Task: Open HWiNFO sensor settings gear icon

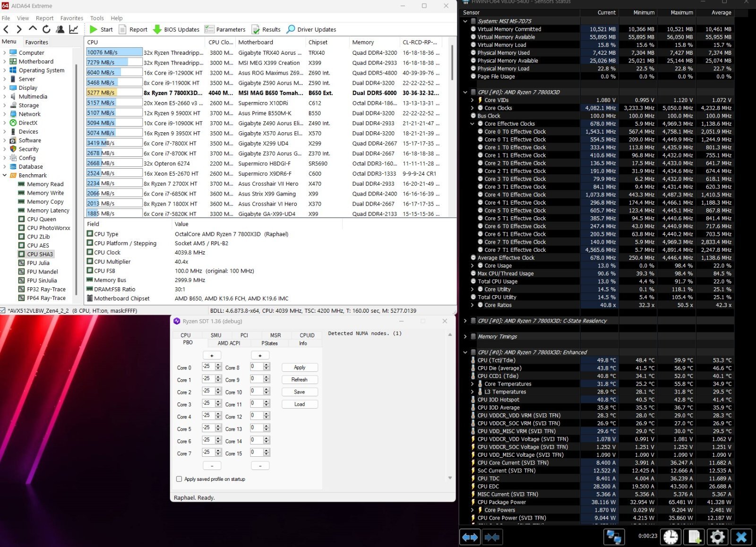Action: [x=717, y=537]
